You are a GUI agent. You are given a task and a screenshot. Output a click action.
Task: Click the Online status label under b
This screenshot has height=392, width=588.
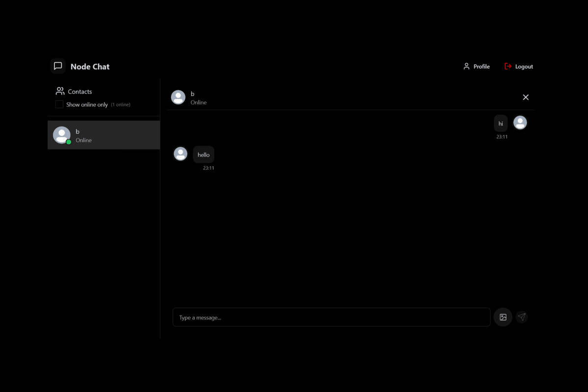[83, 140]
